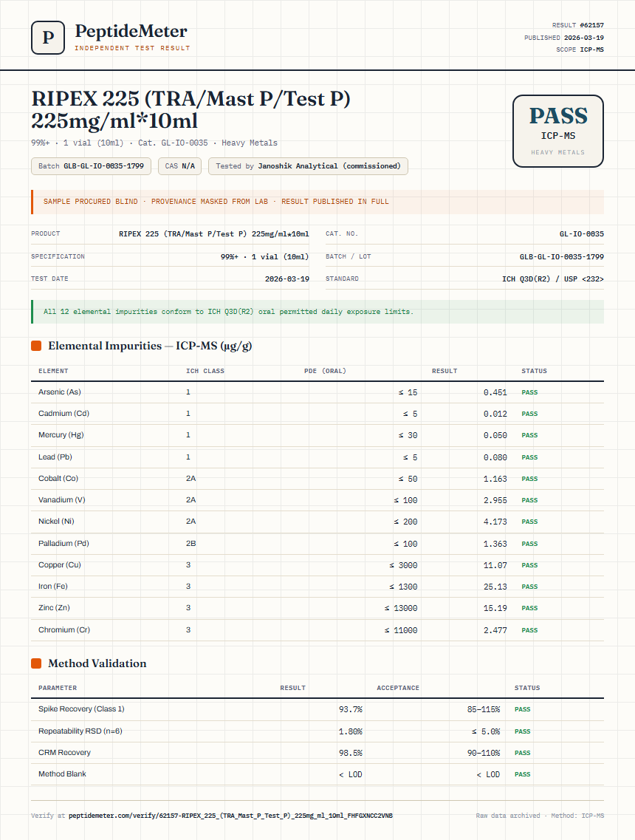Click the 'Sample procured blind' banner
The width and height of the screenshot is (635, 840).
click(x=317, y=202)
